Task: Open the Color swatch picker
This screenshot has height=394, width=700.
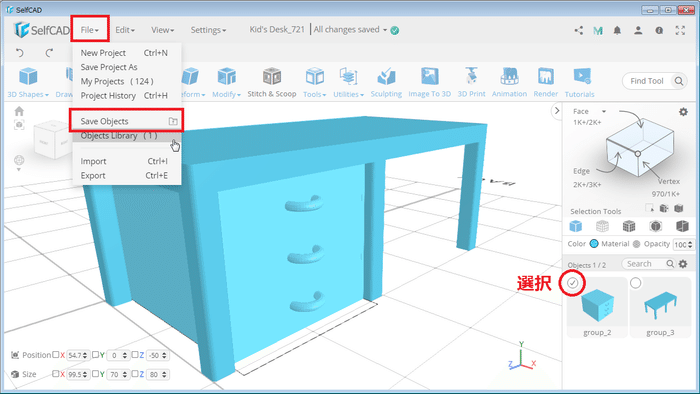Action: coord(594,244)
